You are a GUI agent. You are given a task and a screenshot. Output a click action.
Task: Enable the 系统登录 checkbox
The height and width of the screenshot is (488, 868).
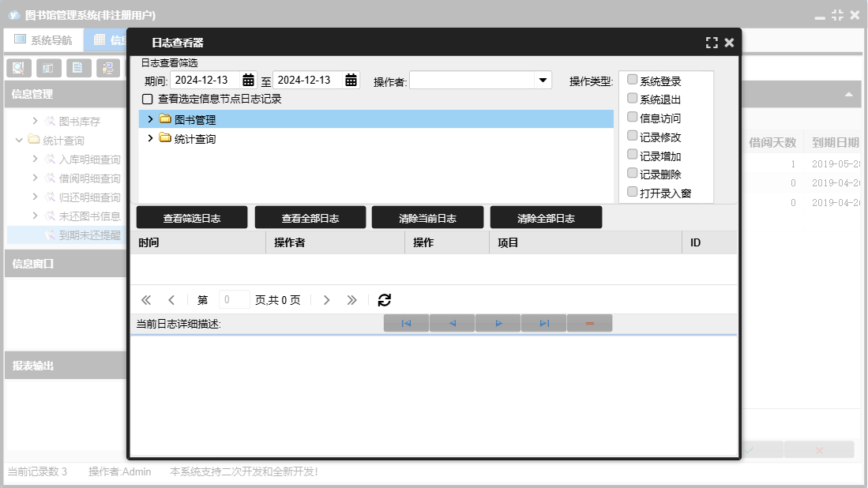632,80
